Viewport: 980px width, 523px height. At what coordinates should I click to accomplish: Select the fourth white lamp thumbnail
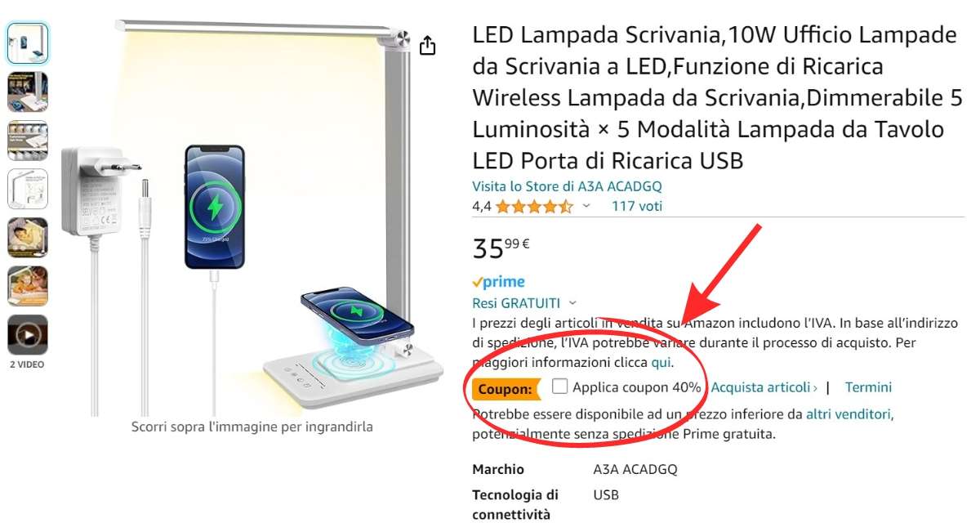(28, 189)
